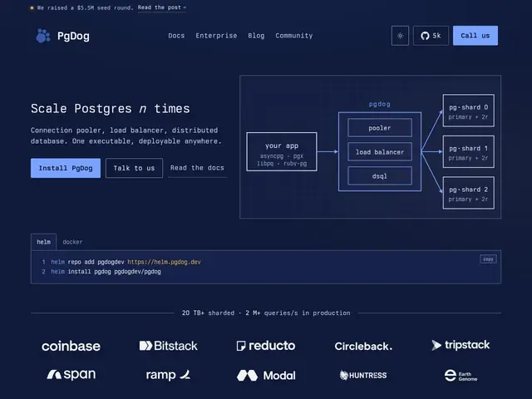This screenshot has width=532, height=399.
Task: Click the 20 TB+ sharded stats text
Action: 266,313
